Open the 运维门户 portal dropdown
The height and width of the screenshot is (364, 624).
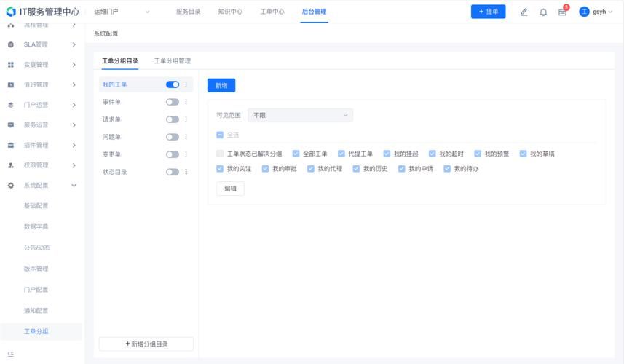tap(122, 12)
